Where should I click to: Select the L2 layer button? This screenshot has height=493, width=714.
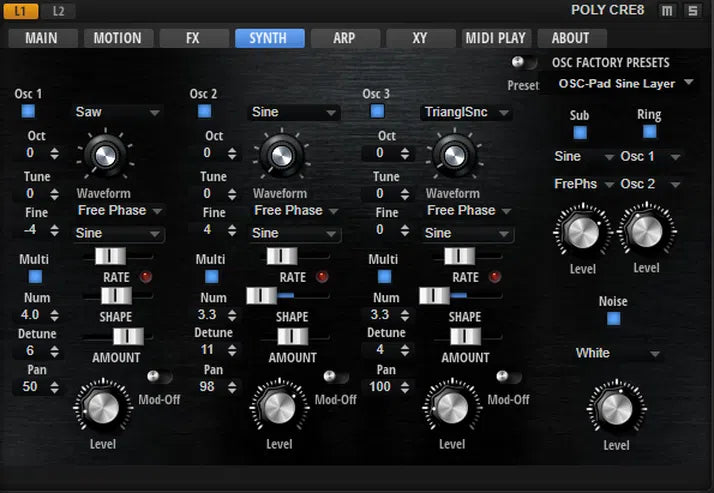coord(58,11)
